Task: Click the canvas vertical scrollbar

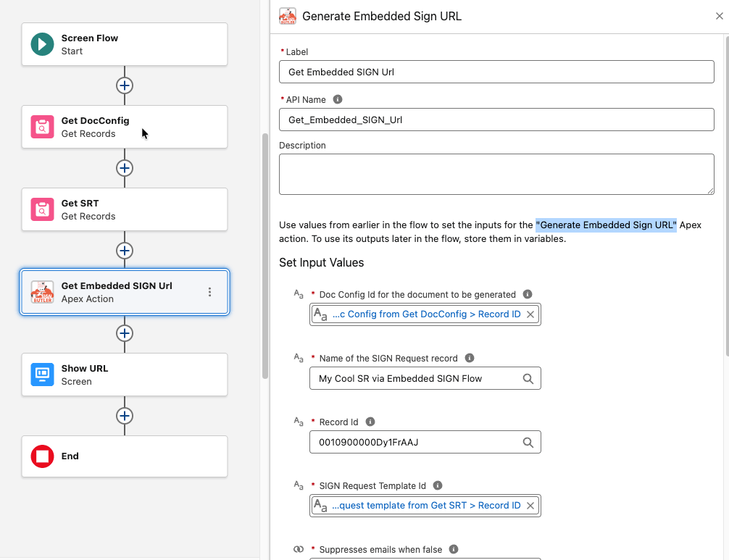Action: pyautogui.click(x=265, y=256)
